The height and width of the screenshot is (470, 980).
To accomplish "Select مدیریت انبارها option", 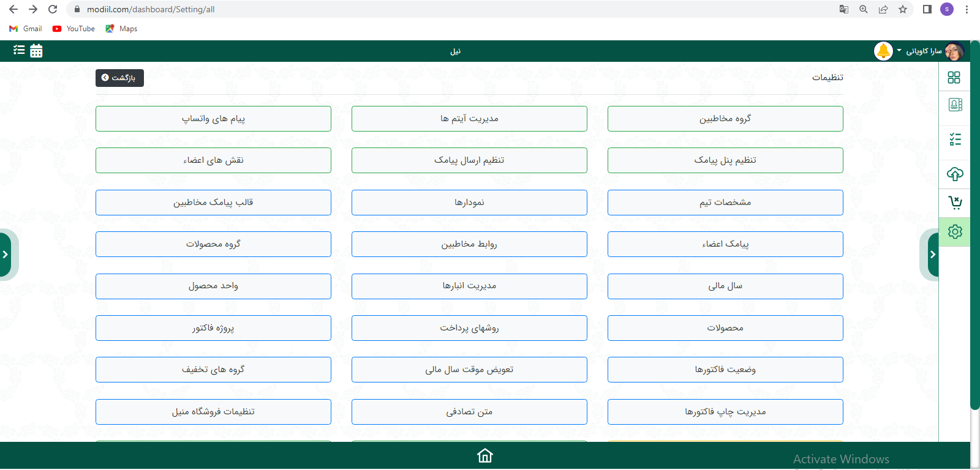I will click(x=469, y=286).
